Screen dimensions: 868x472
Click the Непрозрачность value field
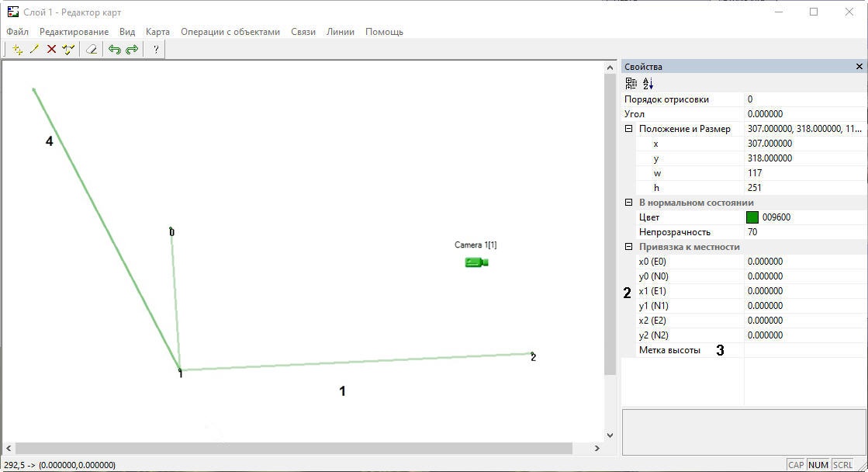coord(805,232)
